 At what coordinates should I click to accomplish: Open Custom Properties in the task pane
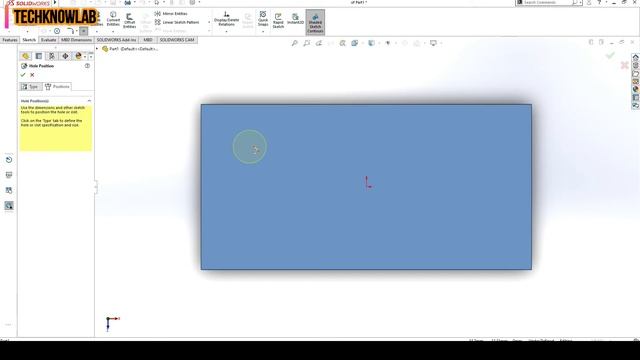pyautogui.click(x=636, y=98)
